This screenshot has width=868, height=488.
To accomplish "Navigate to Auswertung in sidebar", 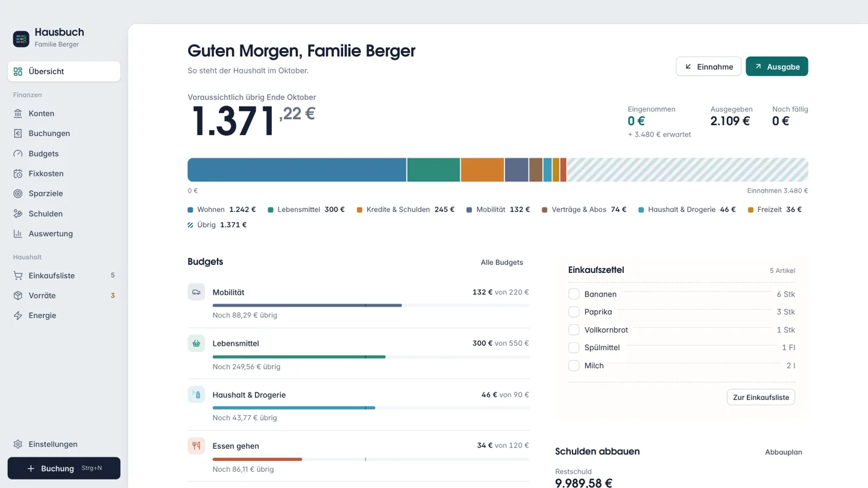I will tap(64, 234).
